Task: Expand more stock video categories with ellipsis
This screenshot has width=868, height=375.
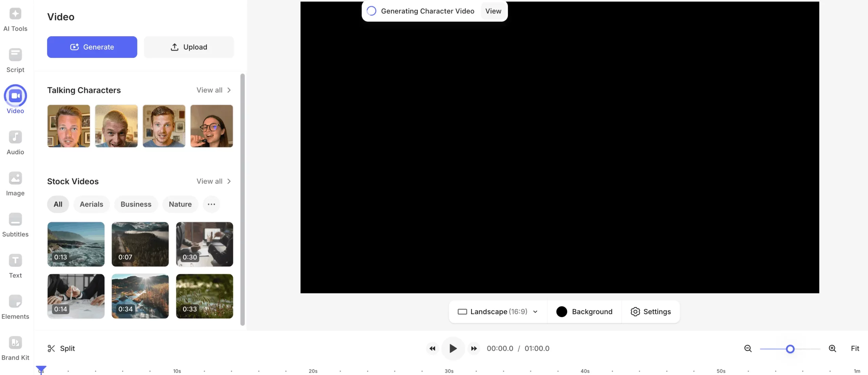Action: click(211, 204)
